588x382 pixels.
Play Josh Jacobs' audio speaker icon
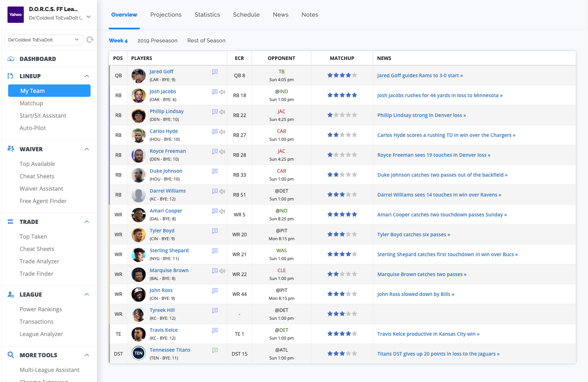click(x=222, y=92)
